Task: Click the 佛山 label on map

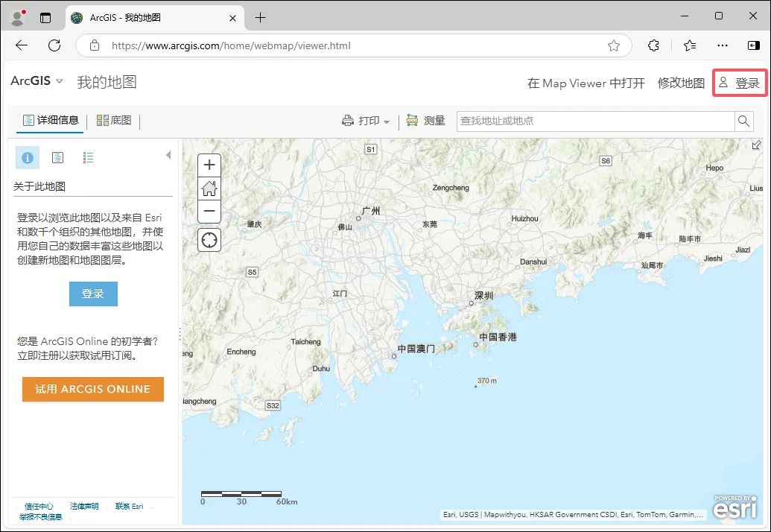Action: tap(345, 227)
